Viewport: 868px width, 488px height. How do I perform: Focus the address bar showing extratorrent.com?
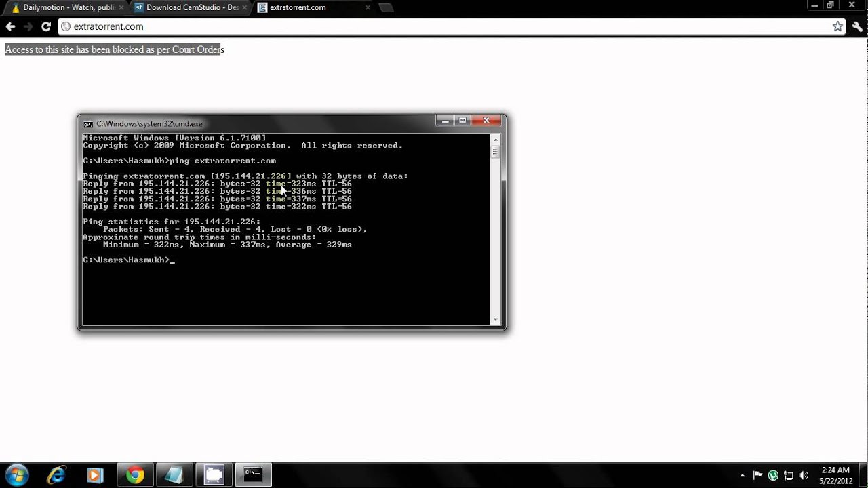coord(451,26)
